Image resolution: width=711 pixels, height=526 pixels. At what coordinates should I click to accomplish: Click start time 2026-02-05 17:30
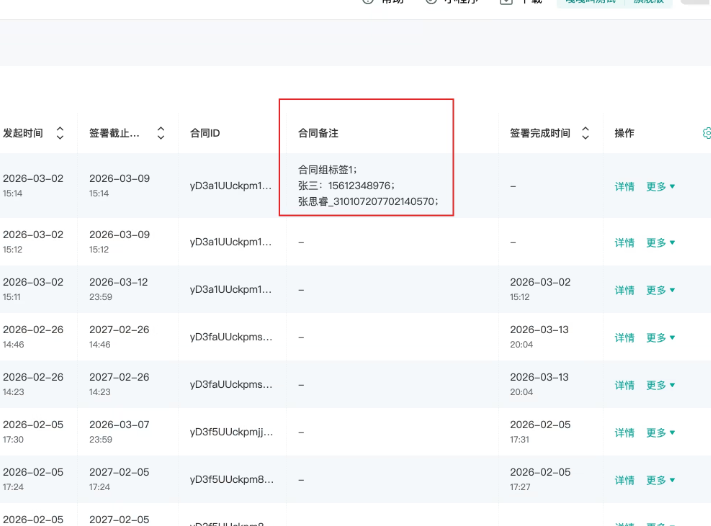coord(33,431)
